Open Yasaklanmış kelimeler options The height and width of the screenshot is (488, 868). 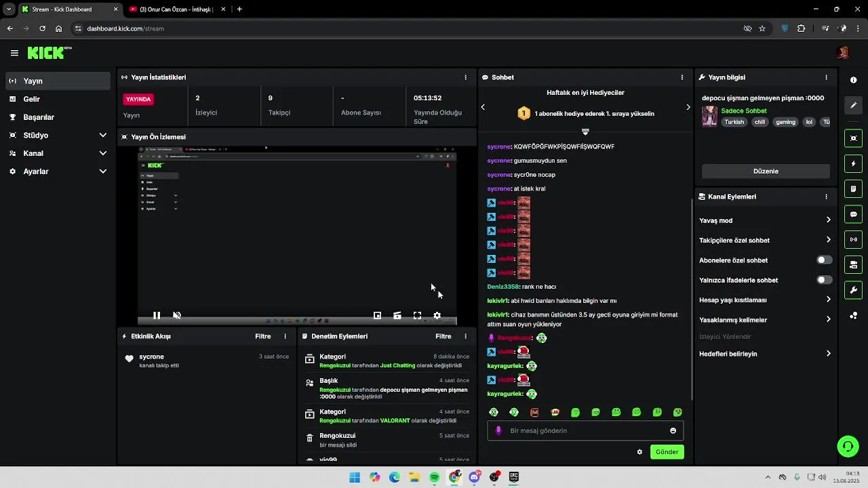pyautogui.click(x=765, y=319)
